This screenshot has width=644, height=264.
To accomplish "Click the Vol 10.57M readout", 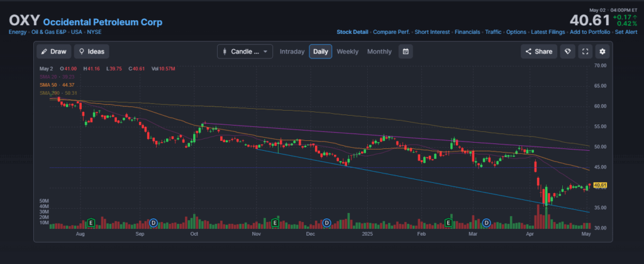I will click(x=164, y=69).
